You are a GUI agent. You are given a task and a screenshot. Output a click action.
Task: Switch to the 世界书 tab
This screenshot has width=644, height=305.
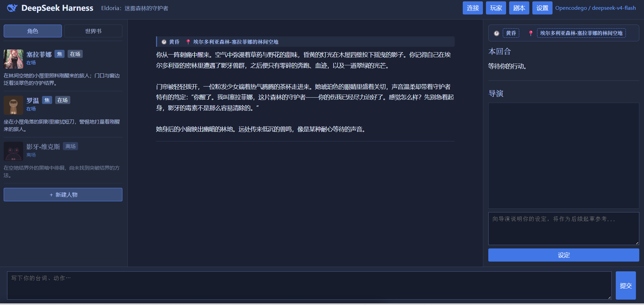click(93, 31)
